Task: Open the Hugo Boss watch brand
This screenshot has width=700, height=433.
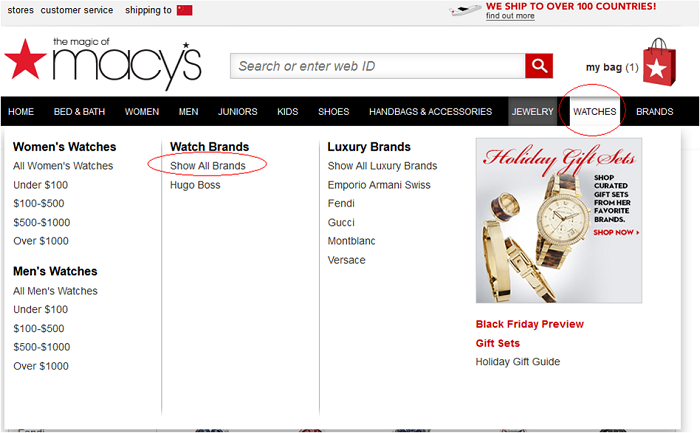Action: (195, 185)
